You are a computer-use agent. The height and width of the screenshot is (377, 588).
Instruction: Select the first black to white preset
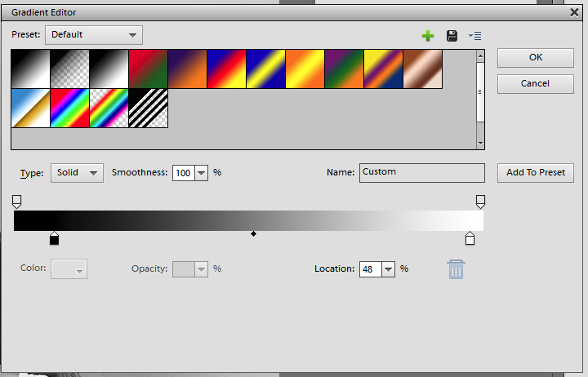(x=30, y=69)
